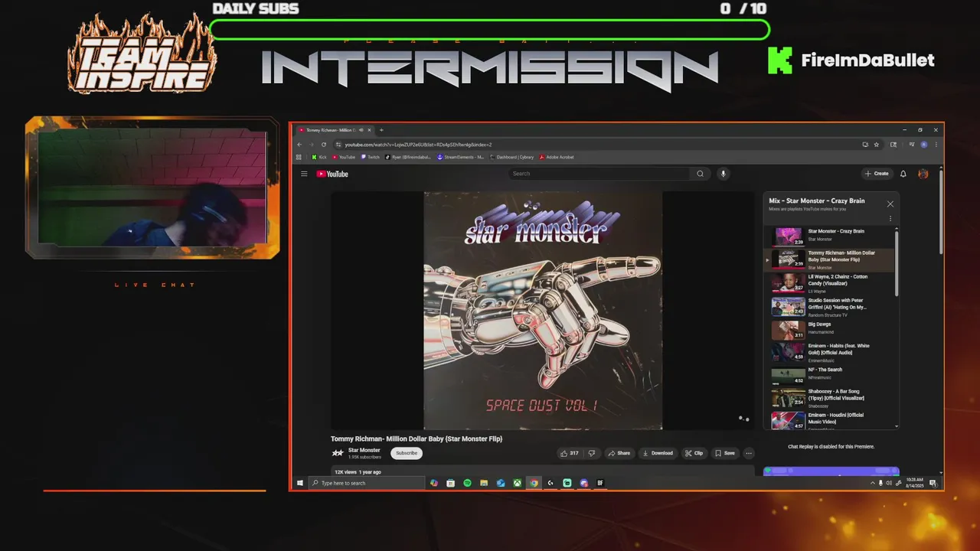Click the browser back arrow

point(299,145)
